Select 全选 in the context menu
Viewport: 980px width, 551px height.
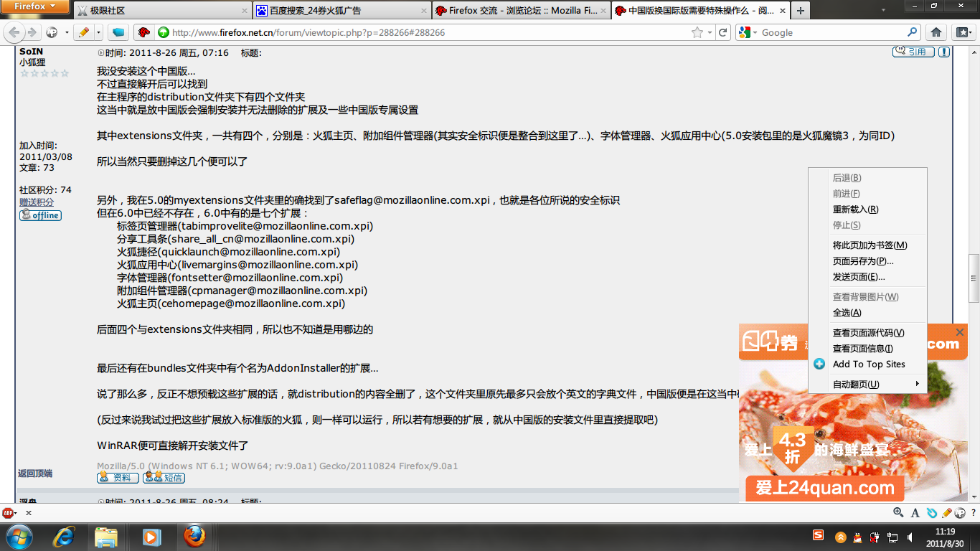[x=867, y=313]
